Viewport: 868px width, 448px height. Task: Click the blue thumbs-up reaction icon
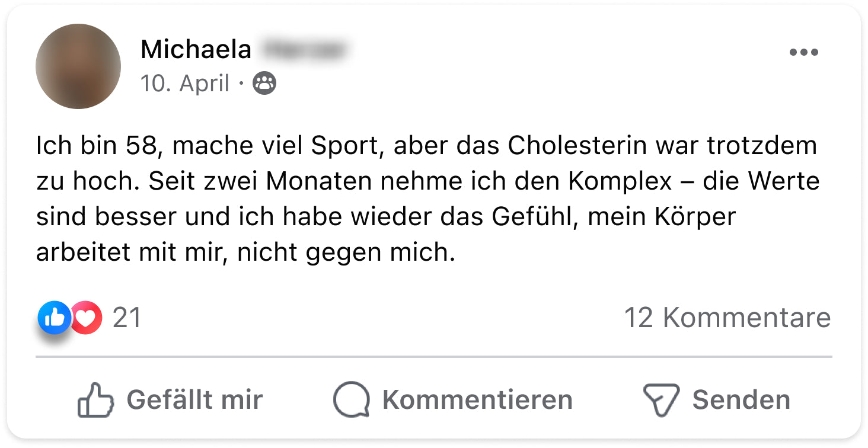[x=54, y=318]
